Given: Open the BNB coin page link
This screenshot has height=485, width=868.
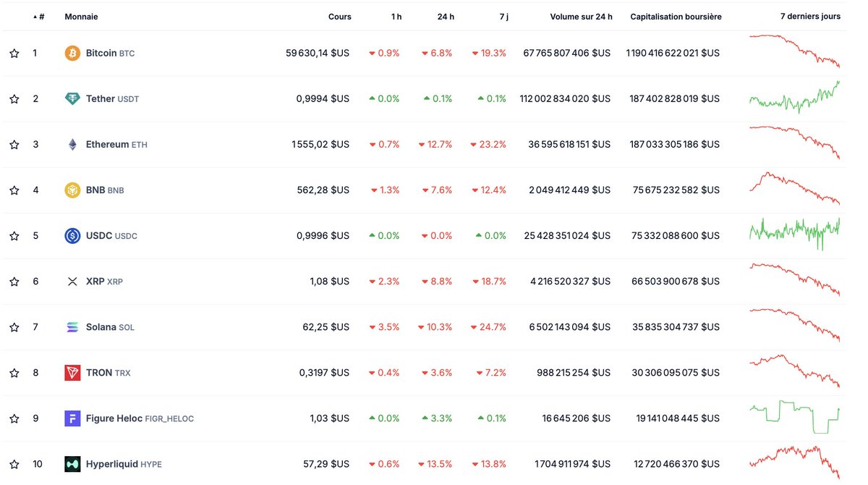Looking at the screenshot, I should (105, 190).
